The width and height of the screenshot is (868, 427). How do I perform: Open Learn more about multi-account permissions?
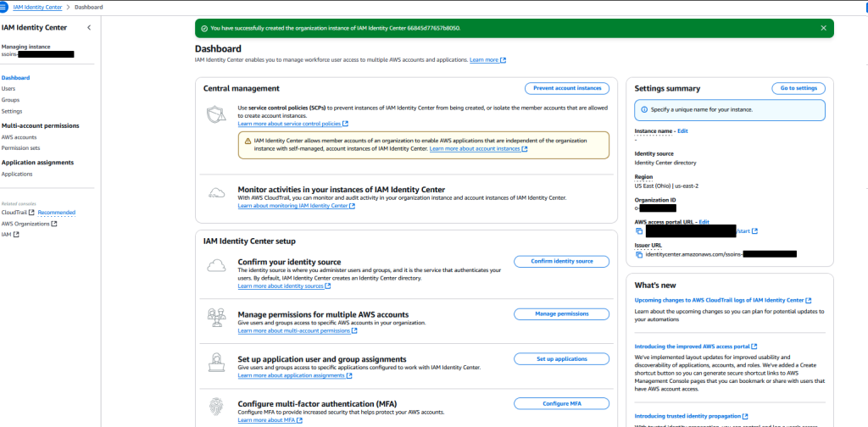coord(298,330)
